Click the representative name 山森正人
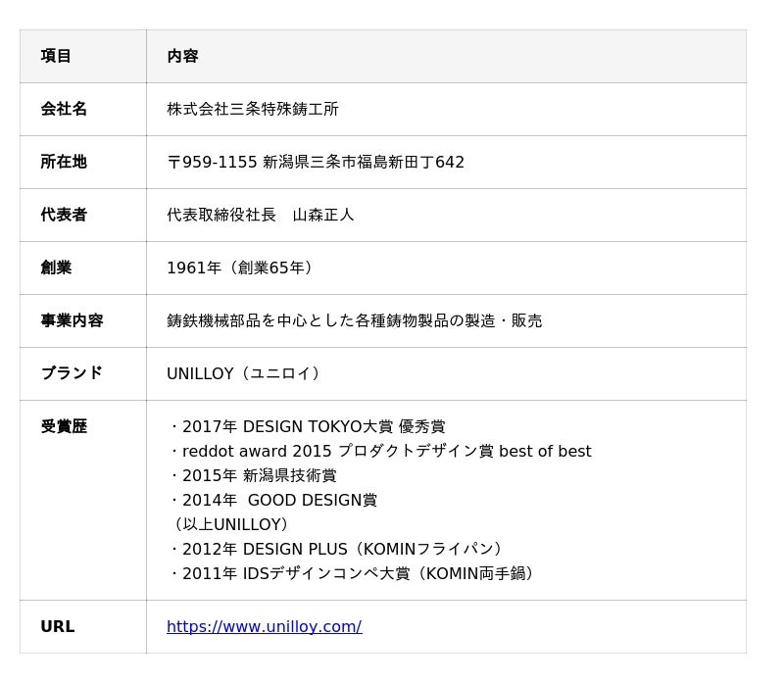Viewport: 784px width, 683px height. 323,215
